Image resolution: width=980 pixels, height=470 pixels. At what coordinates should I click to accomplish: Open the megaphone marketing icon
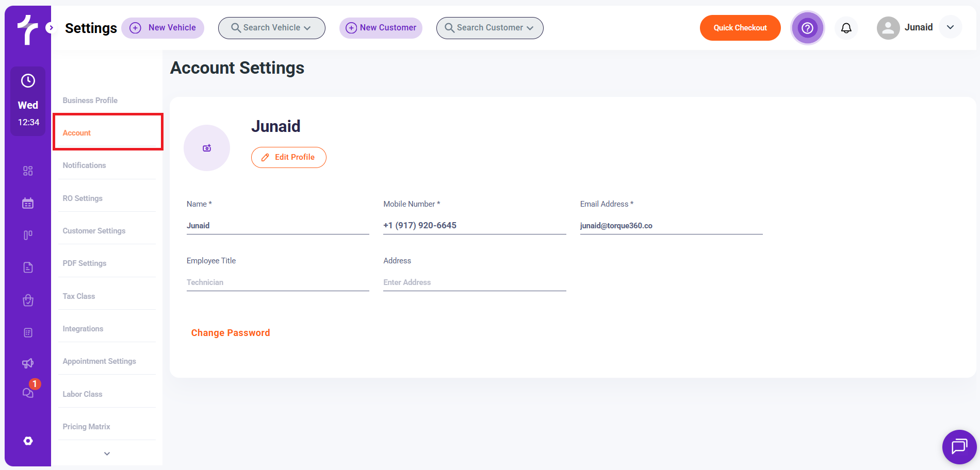(x=28, y=363)
